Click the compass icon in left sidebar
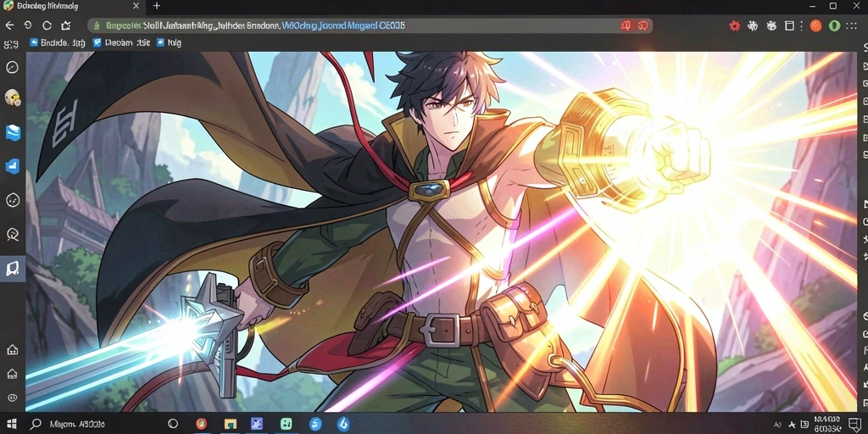 tap(12, 68)
